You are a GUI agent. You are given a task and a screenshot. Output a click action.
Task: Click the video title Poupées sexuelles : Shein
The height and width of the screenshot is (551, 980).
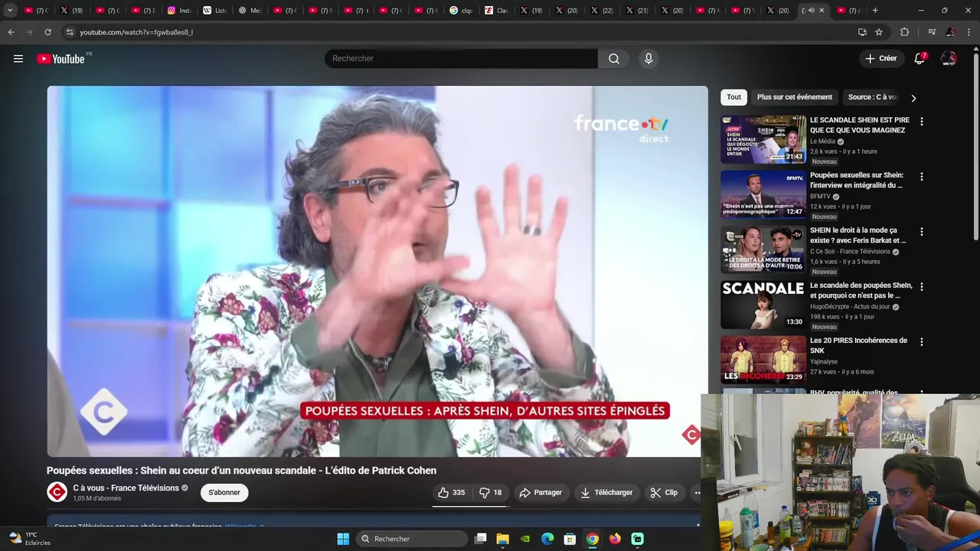(241, 471)
